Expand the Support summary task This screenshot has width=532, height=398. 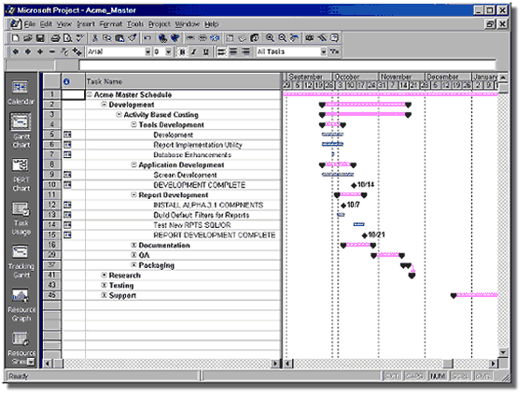105,295
